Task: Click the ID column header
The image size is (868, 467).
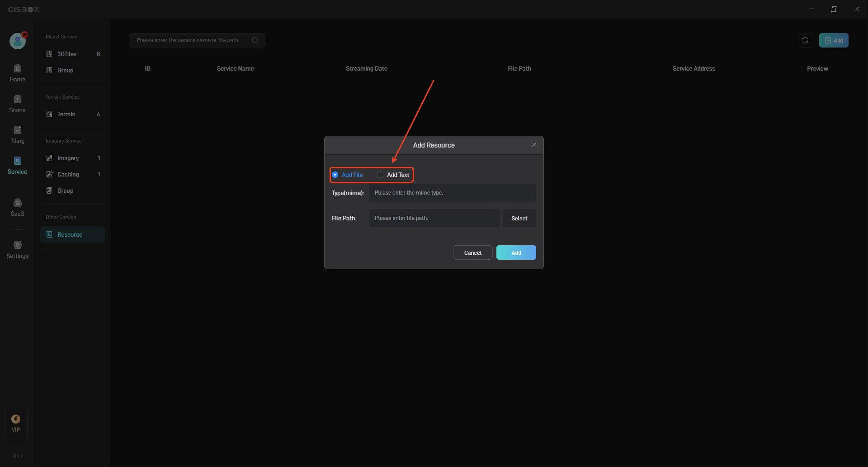Action: click(x=147, y=68)
